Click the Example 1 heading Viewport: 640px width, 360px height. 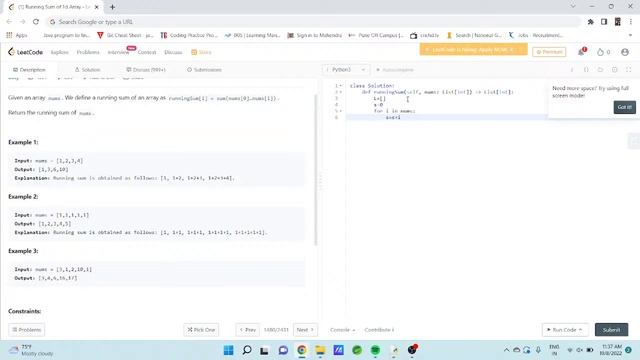click(x=23, y=142)
